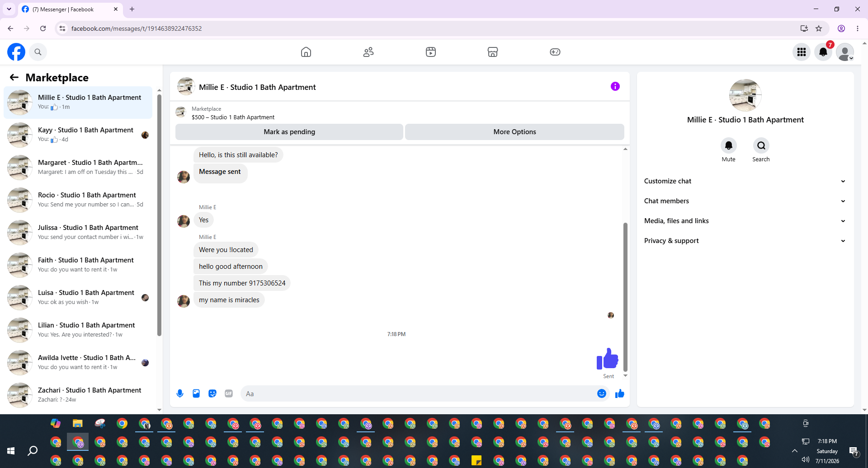The image size is (868, 468).
Task: Open the notifications bell with badge 7
Action: coord(823,52)
